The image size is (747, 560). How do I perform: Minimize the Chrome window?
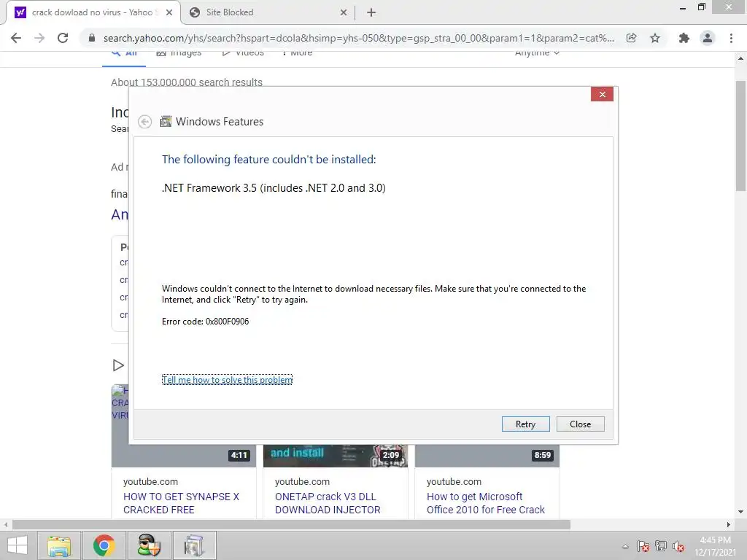[683, 7]
